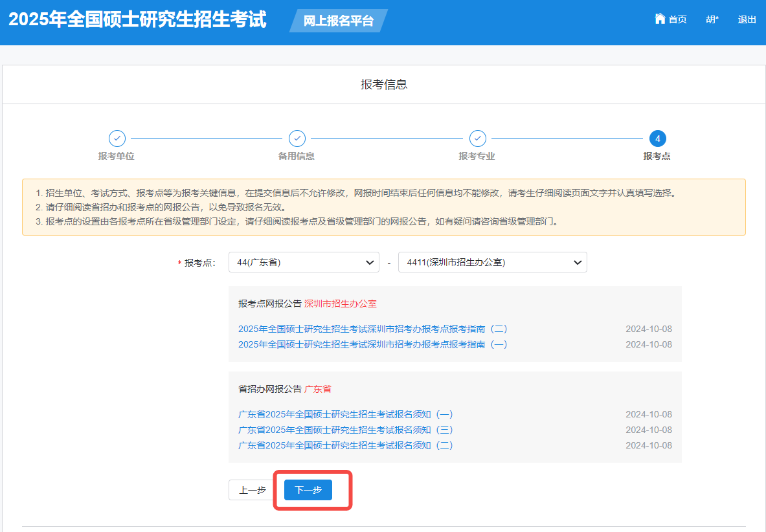
Task: Click the 网上报名平台 banner label
Action: click(339, 21)
